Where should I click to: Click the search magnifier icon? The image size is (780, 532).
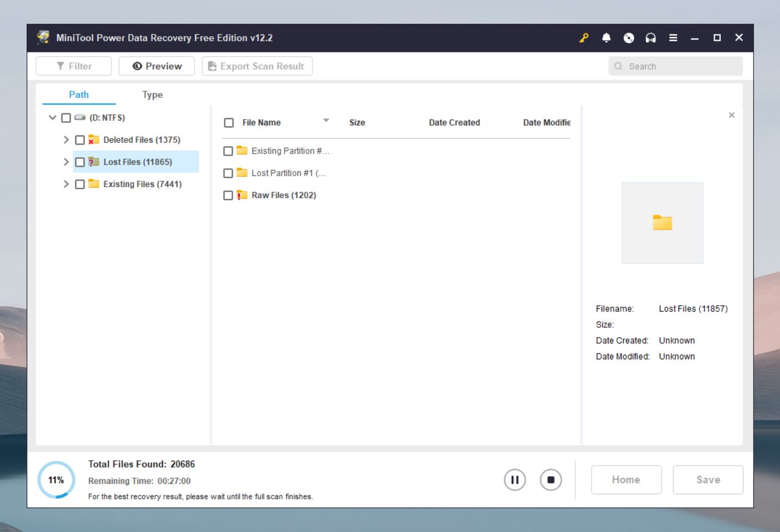[618, 66]
